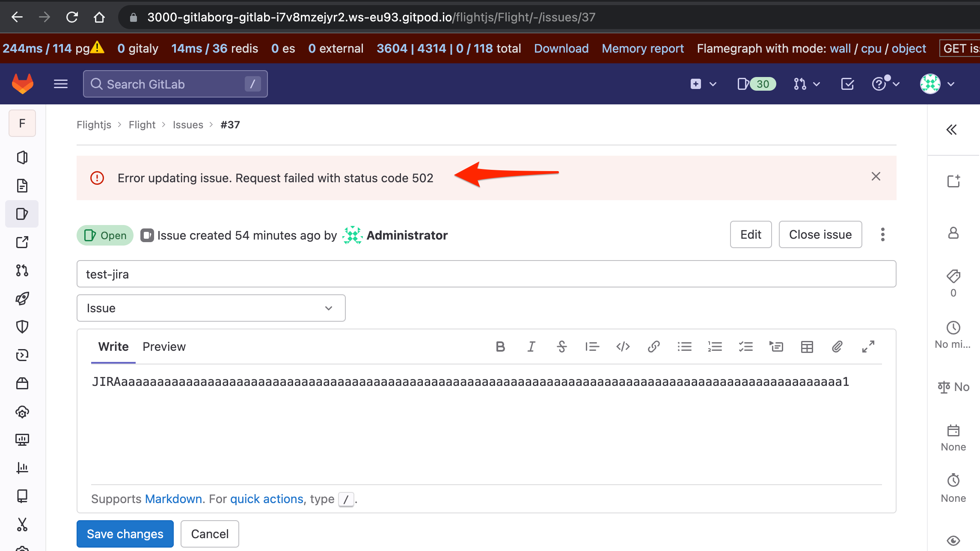This screenshot has width=980, height=551.
Task: Toggle notifications eye icon in sidebar
Action: pos(953,540)
